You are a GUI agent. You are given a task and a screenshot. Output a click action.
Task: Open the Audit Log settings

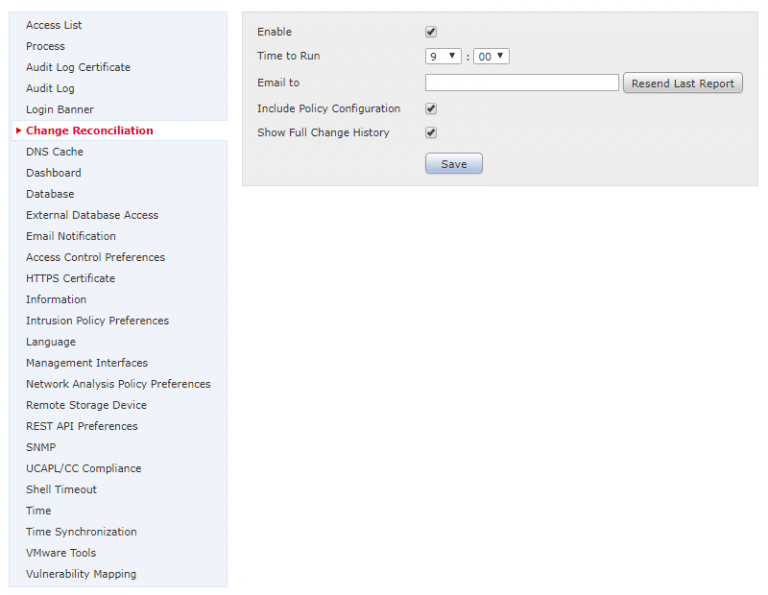[50, 88]
